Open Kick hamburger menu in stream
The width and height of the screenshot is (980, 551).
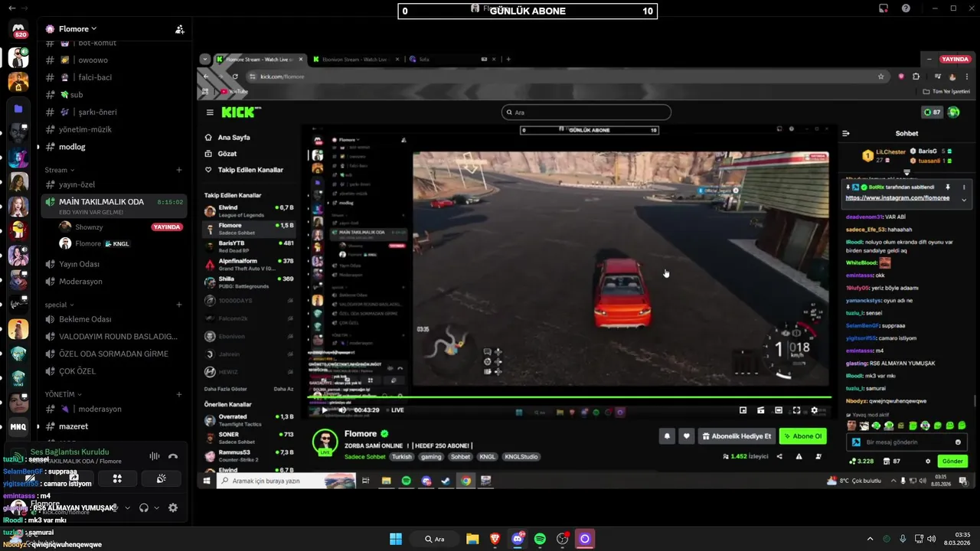click(x=210, y=112)
